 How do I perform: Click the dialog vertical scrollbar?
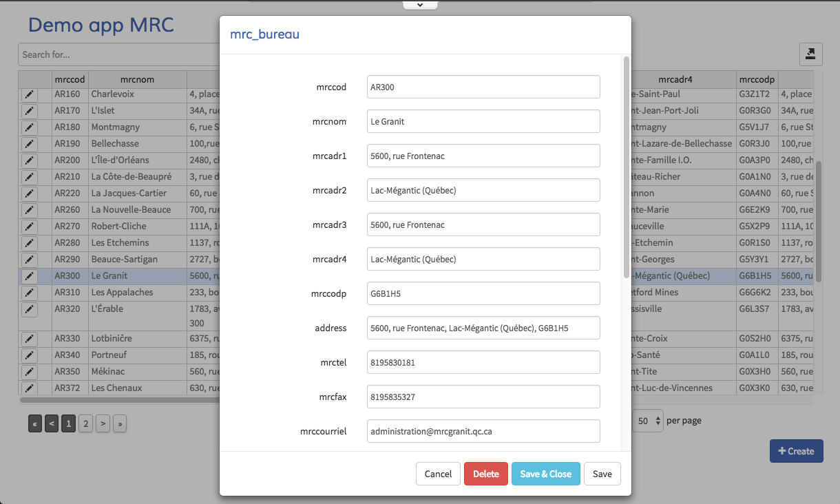pos(626,167)
